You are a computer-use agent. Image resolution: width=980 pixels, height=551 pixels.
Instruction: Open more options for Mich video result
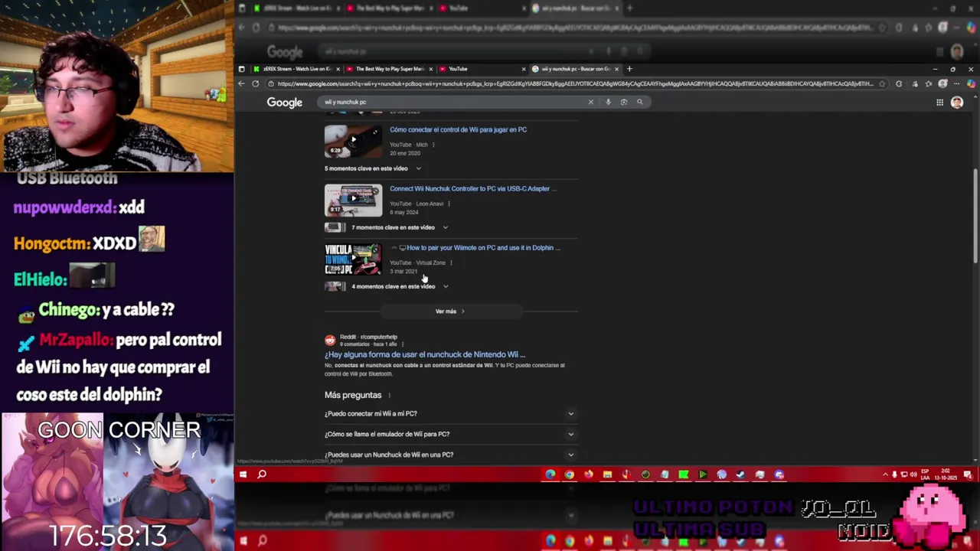pyautogui.click(x=433, y=145)
